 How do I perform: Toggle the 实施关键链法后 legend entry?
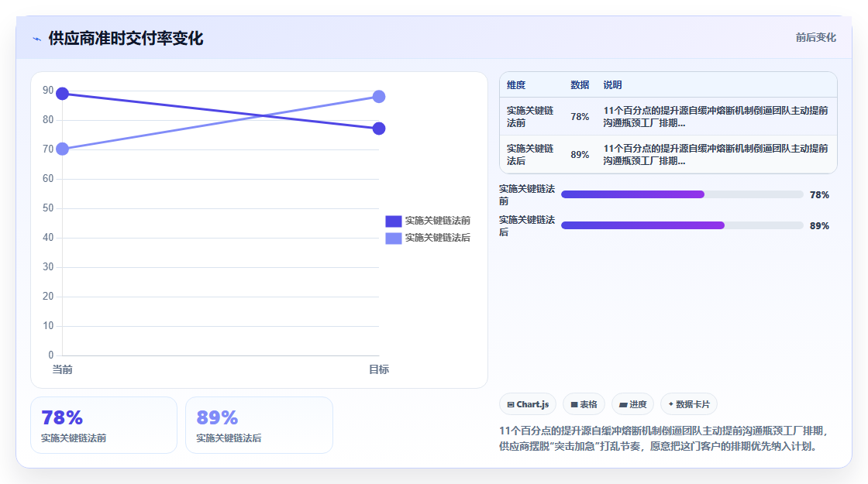(428, 238)
